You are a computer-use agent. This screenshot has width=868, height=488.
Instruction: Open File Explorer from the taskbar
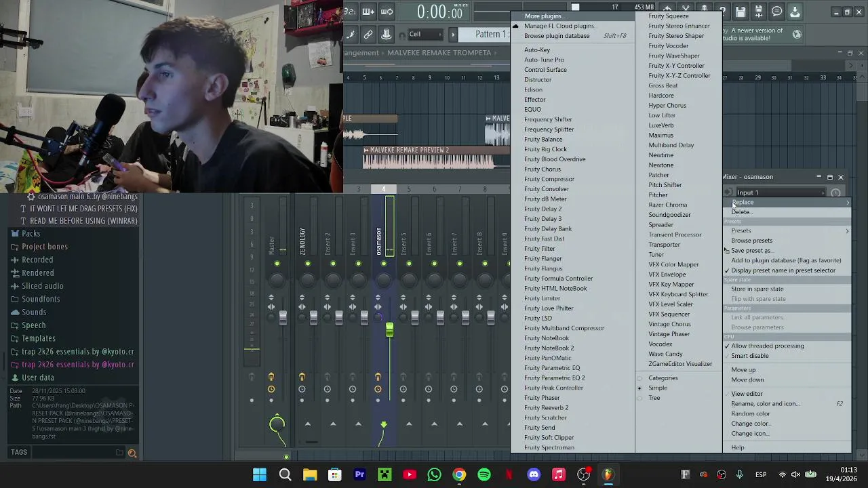click(310, 474)
